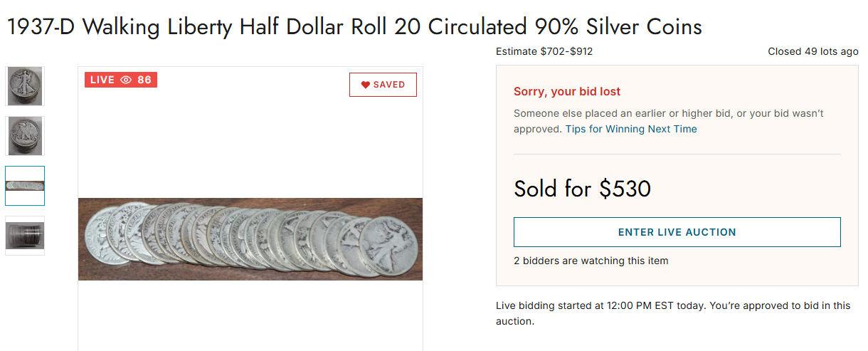Image resolution: width=868 pixels, height=351 pixels.
Task: Click the main image of spread coins
Action: coord(250,239)
